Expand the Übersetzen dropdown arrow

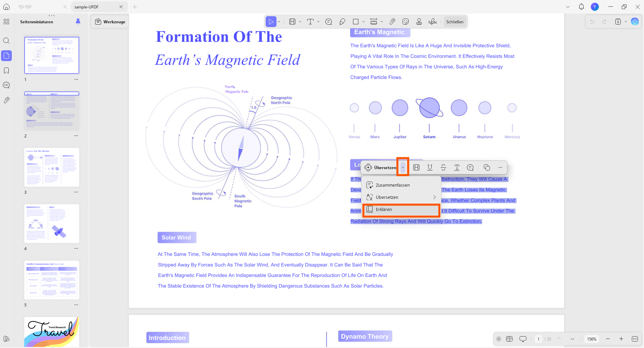pyautogui.click(x=403, y=167)
